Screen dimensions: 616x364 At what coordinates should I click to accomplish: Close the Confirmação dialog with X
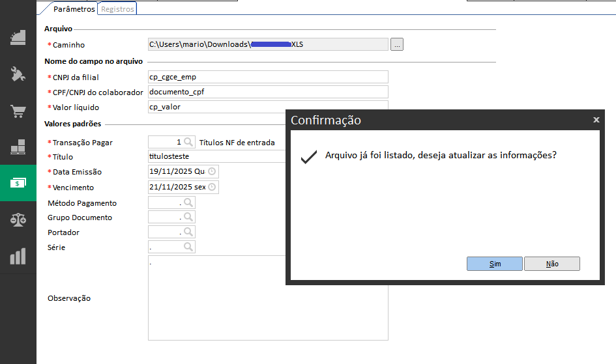click(596, 120)
